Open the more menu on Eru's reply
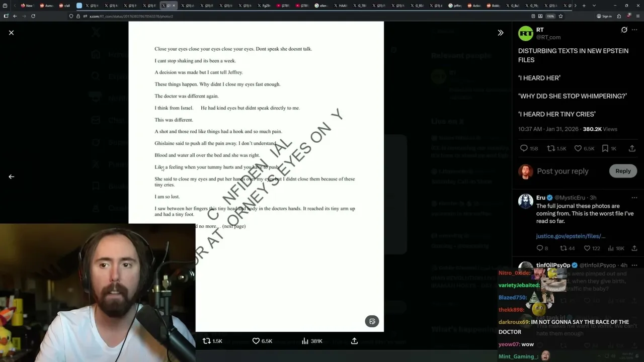The height and width of the screenshot is (362, 644). coord(634,198)
